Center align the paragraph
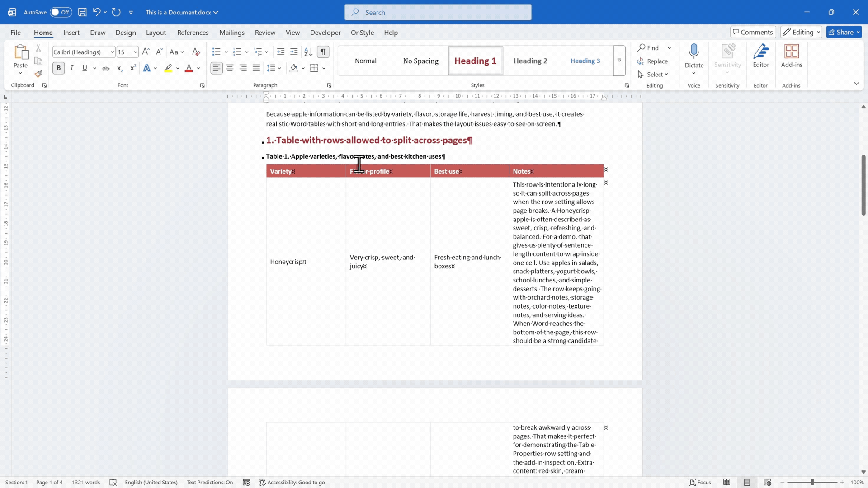Screen dimensions: 868x488 pyautogui.click(x=230, y=68)
